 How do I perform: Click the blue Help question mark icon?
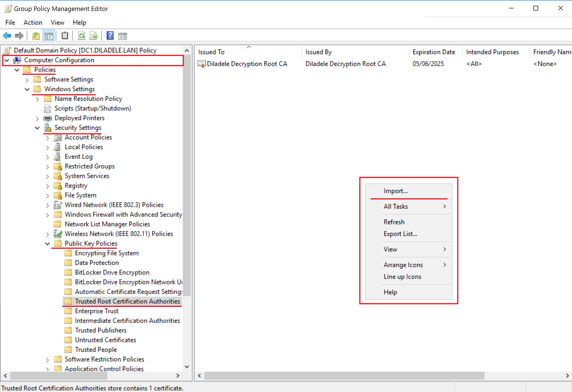pyautogui.click(x=110, y=36)
